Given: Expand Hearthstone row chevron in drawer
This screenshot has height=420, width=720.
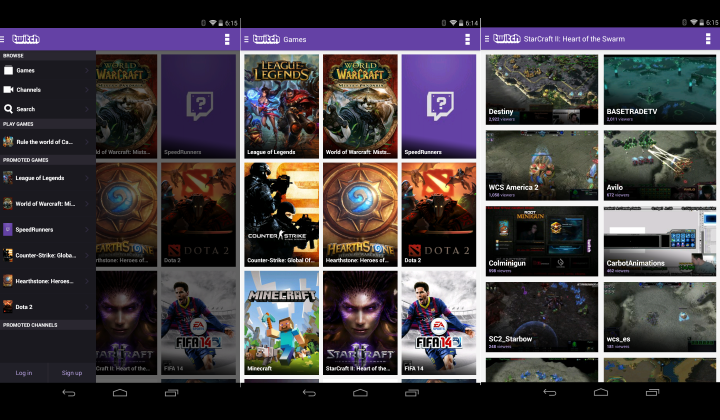Looking at the screenshot, I should click(87, 280).
